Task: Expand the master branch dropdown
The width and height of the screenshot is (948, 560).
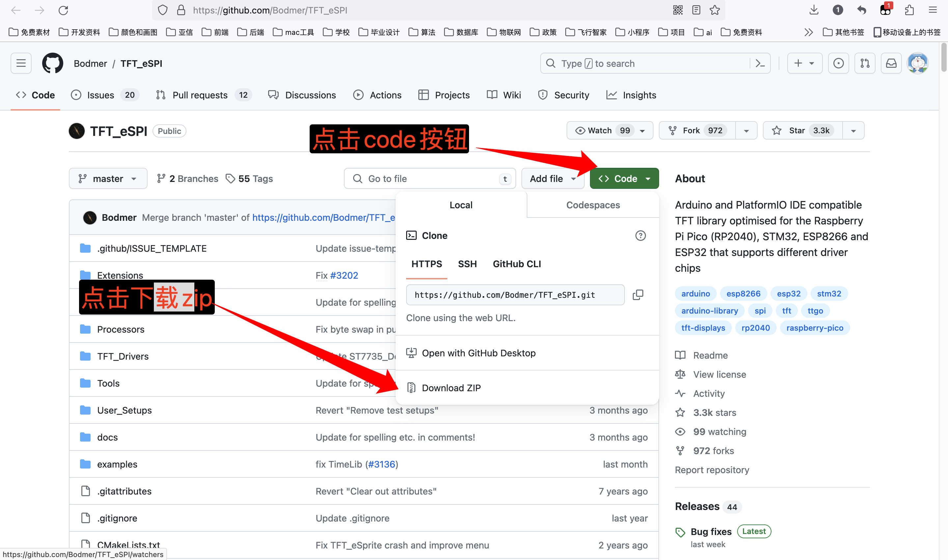Action: [108, 179]
